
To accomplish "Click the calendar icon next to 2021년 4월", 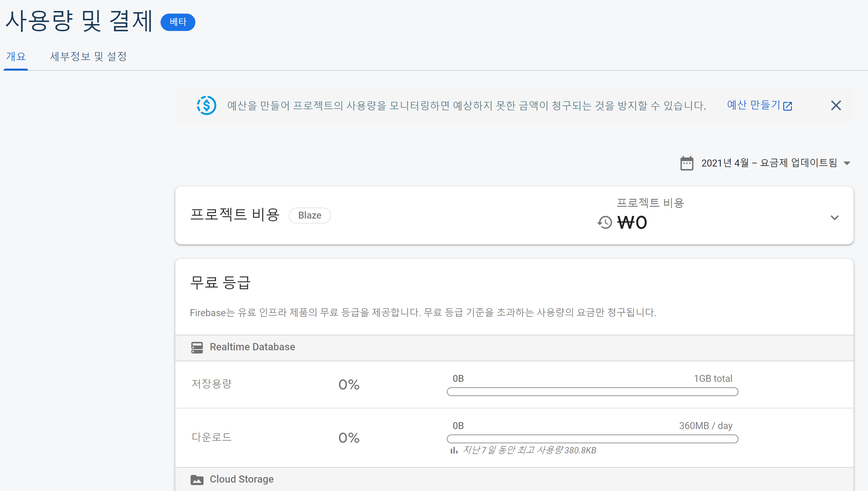I will (x=687, y=163).
